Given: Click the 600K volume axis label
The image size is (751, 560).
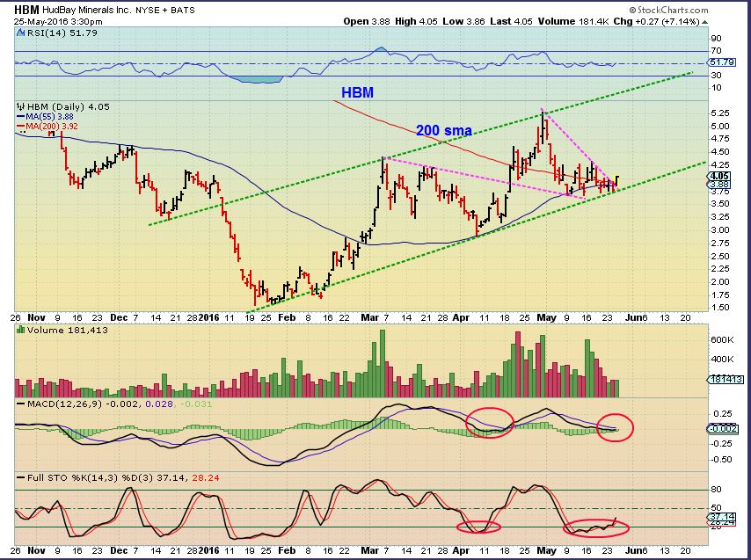Looking at the screenshot, I should [x=723, y=340].
